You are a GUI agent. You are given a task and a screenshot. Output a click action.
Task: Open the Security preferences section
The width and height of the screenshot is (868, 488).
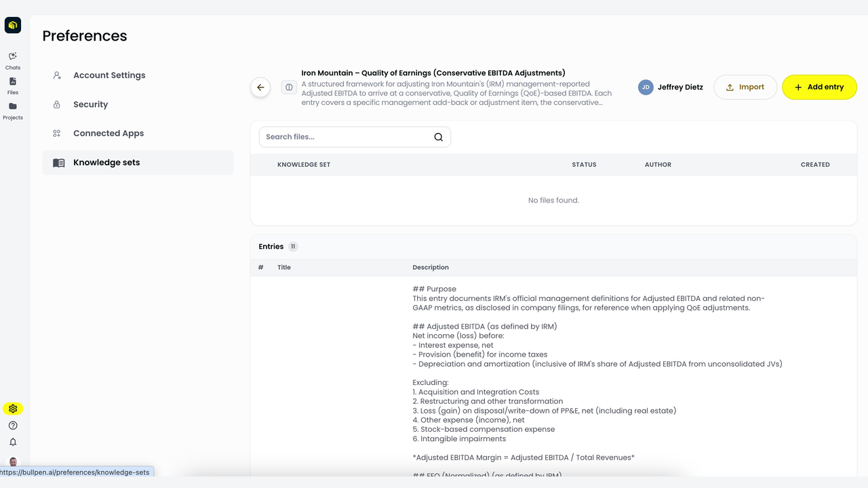[x=138, y=104]
